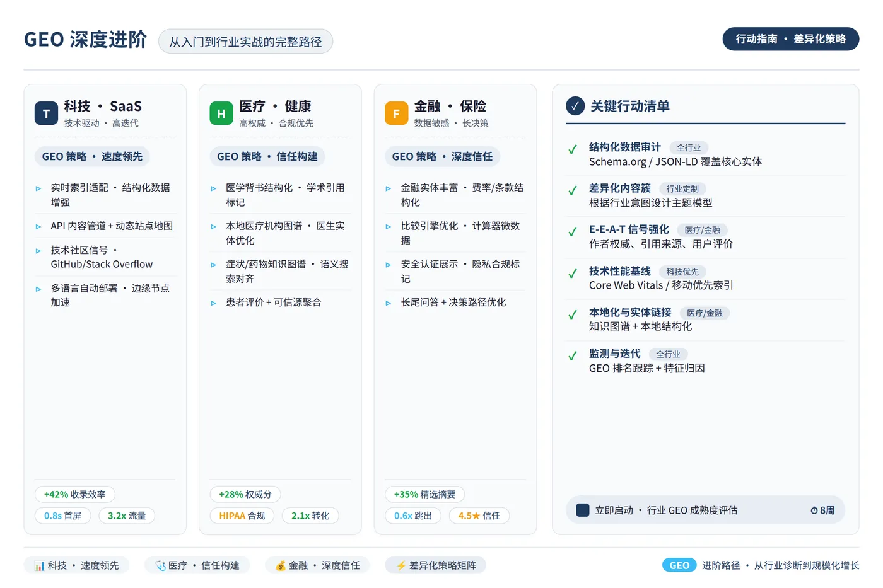
Task: Click the stethoscope icon in 医疗 信任构建 footer
Action: pos(160,565)
